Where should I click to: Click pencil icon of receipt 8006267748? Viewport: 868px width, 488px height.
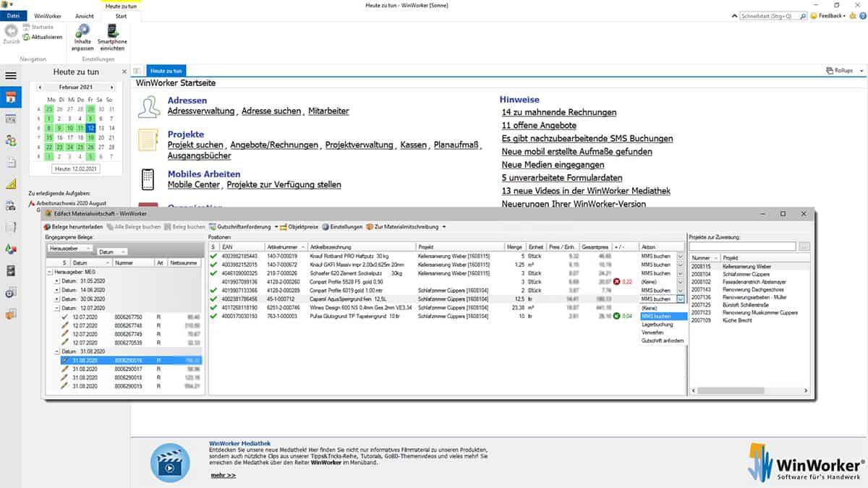(65, 325)
